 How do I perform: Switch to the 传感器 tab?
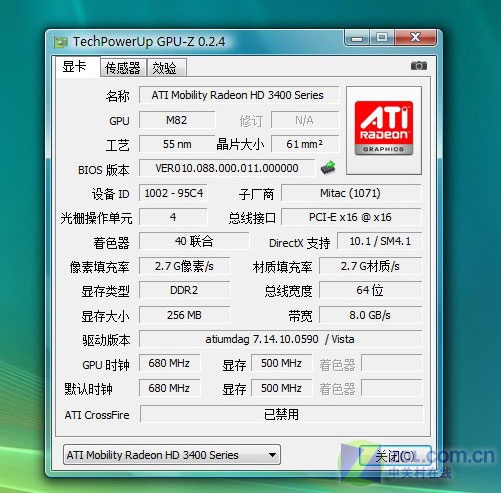pos(123,68)
